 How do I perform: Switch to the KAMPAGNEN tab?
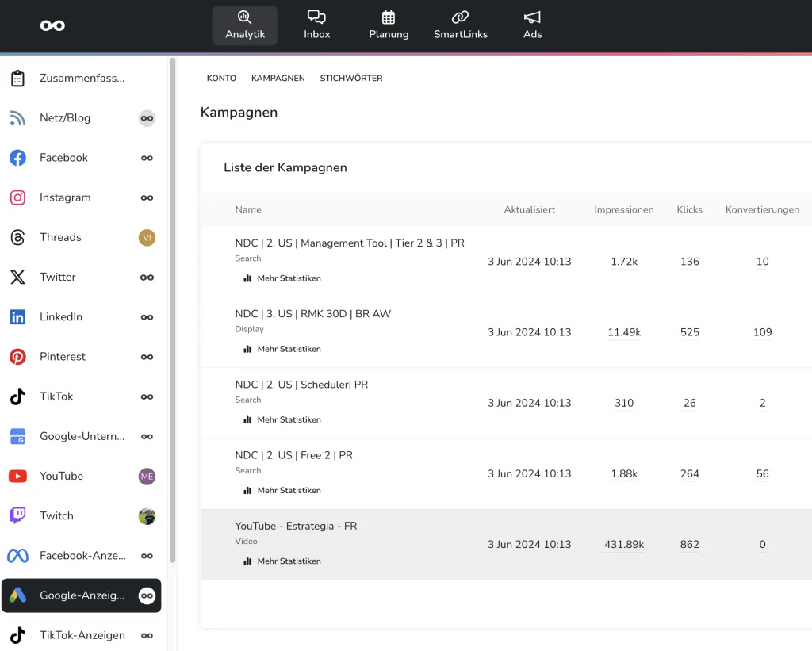278,79
